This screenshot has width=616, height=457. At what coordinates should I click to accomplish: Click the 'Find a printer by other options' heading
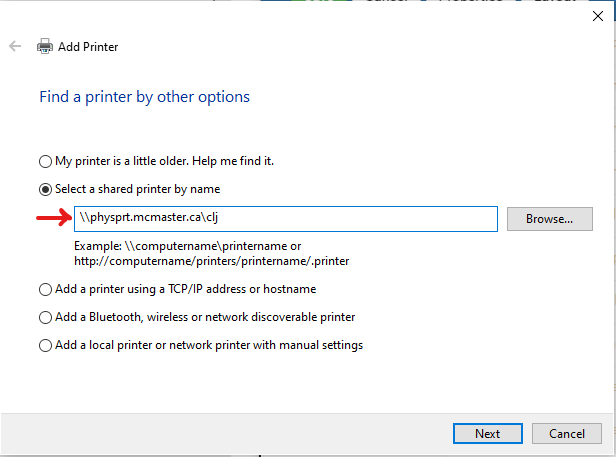pos(144,97)
